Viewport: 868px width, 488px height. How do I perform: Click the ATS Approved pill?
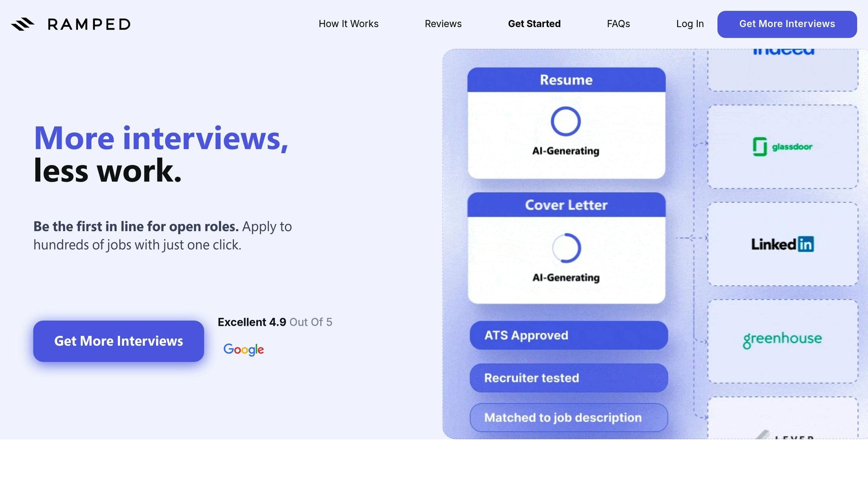pyautogui.click(x=569, y=335)
